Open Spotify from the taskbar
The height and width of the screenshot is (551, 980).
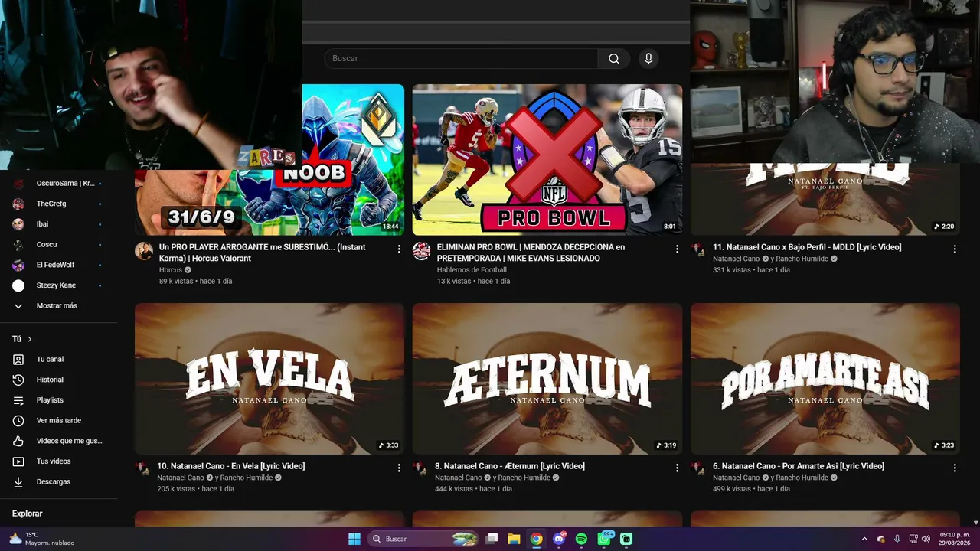coord(581,539)
